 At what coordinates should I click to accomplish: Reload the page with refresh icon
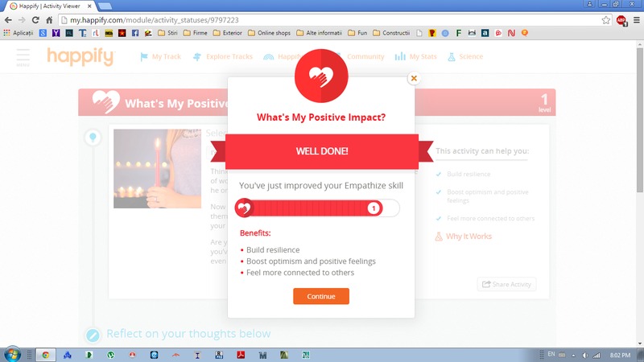pos(35,20)
